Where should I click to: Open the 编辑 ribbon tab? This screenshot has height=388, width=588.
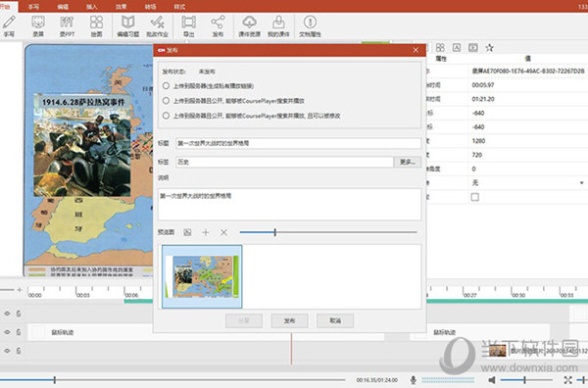point(63,7)
